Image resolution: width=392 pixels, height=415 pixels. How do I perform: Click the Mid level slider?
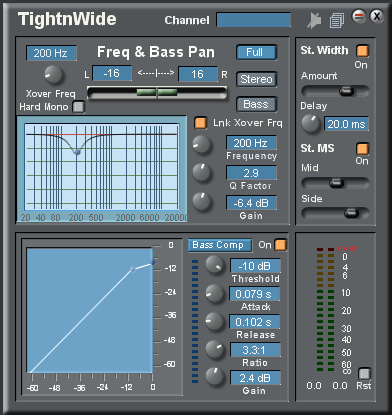pyautogui.click(x=335, y=183)
